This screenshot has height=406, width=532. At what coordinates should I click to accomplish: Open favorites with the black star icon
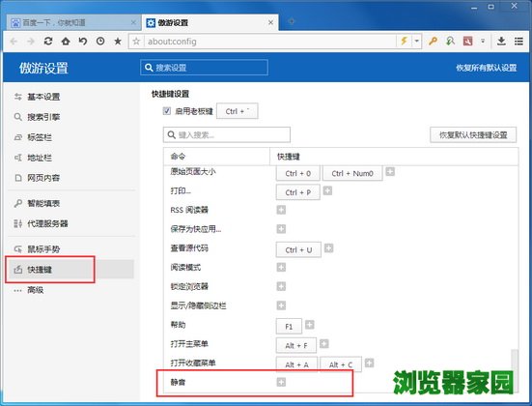[x=118, y=42]
